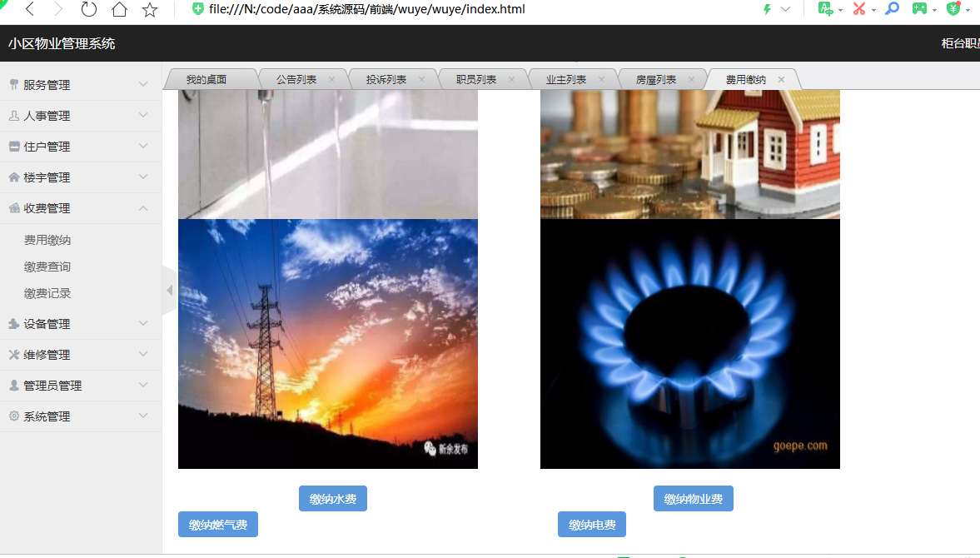Click the browser back arrow
The height and width of the screenshot is (558, 980).
pyautogui.click(x=29, y=10)
